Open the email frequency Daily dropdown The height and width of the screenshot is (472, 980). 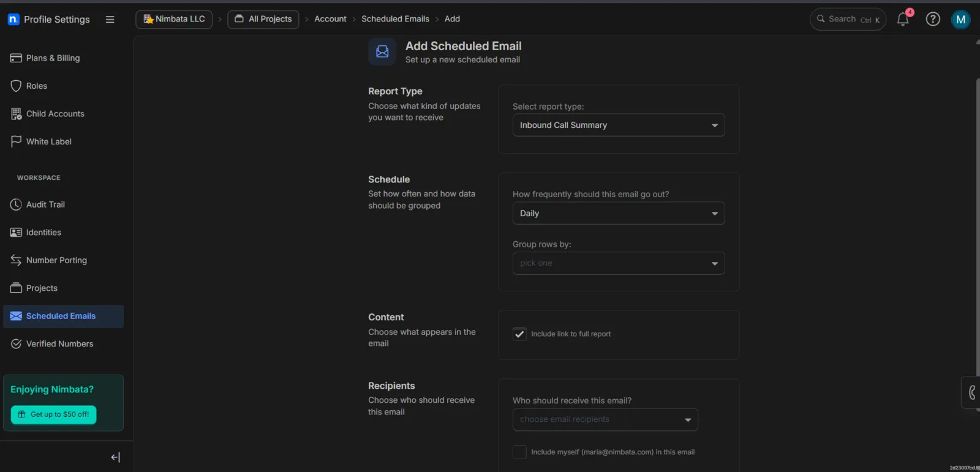[x=619, y=213]
